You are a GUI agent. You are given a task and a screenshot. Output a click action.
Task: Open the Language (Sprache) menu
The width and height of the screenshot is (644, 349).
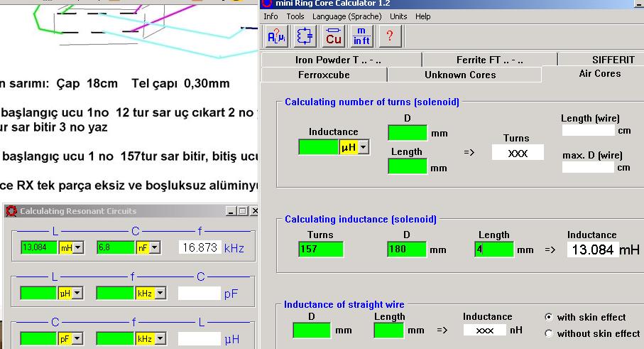(x=346, y=16)
